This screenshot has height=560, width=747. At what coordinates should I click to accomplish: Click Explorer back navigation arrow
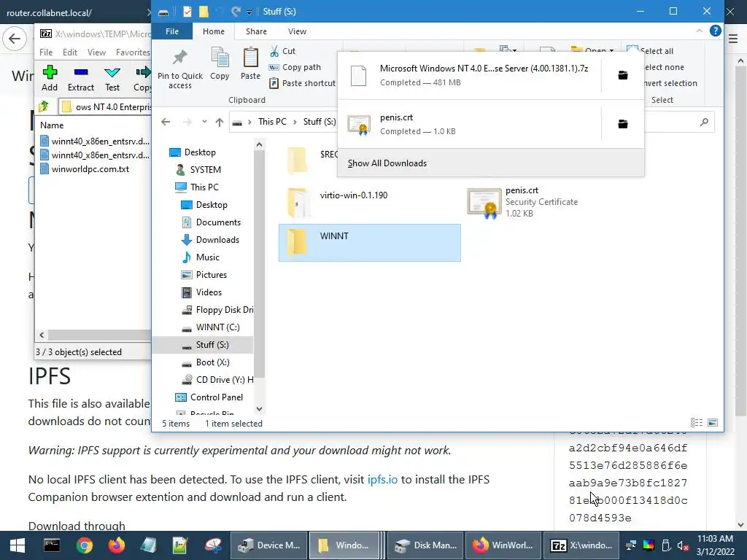click(166, 122)
